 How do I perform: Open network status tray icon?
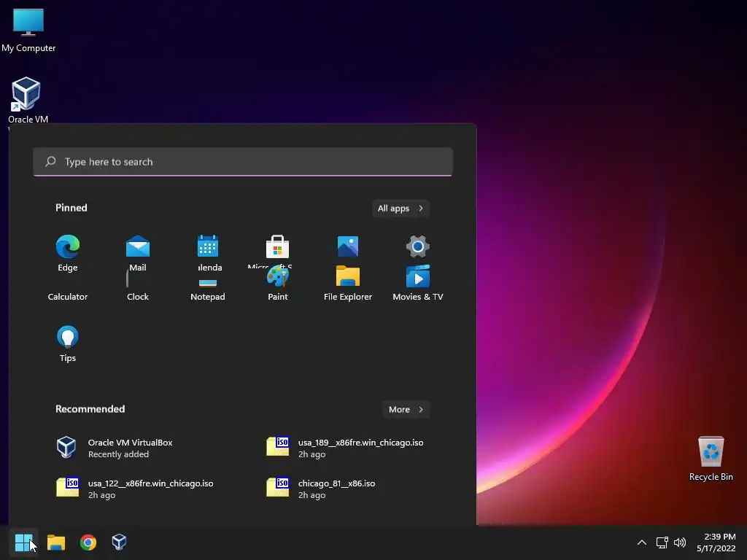coord(662,542)
